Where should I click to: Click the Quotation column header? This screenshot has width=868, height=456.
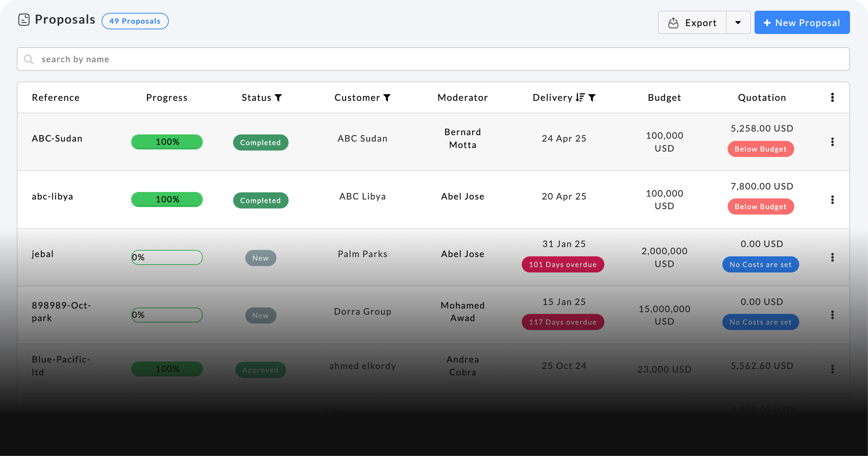761,98
